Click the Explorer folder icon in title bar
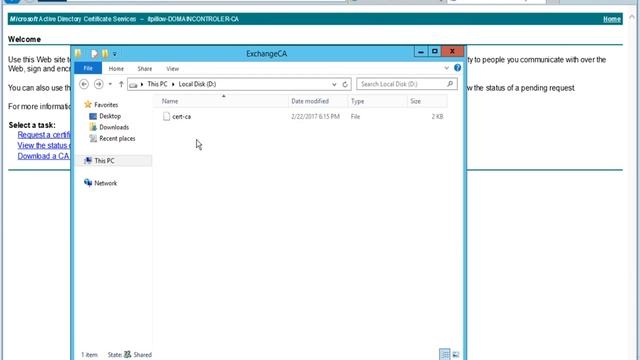Viewport: 640px width, 360px height. coord(78,53)
